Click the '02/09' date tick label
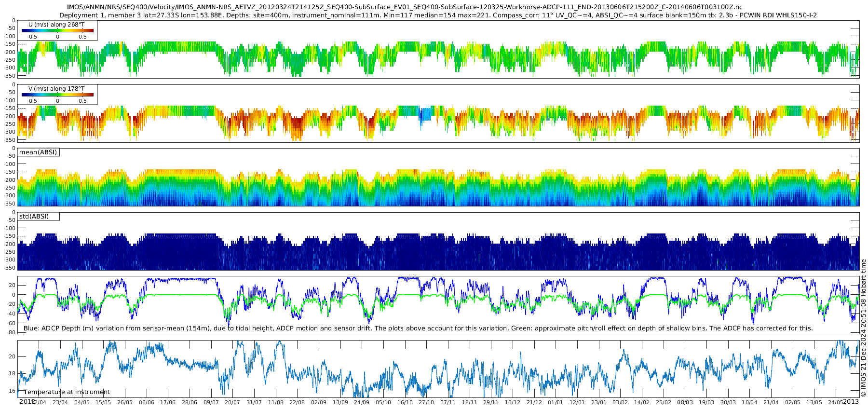 (x=319, y=402)
